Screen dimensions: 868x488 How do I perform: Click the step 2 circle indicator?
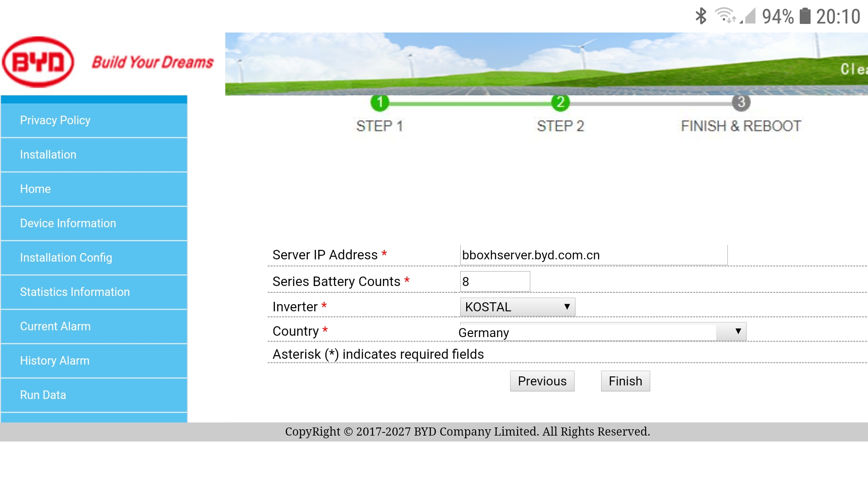(x=560, y=103)
